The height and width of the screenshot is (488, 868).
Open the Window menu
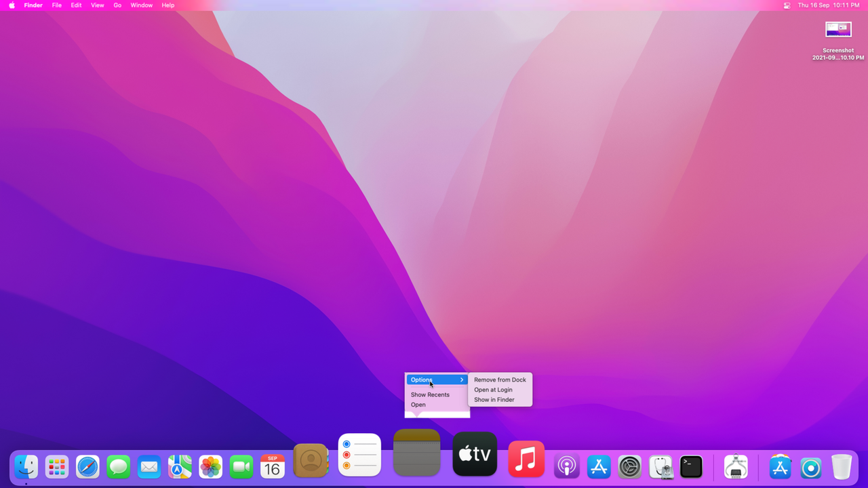point(142,5)
